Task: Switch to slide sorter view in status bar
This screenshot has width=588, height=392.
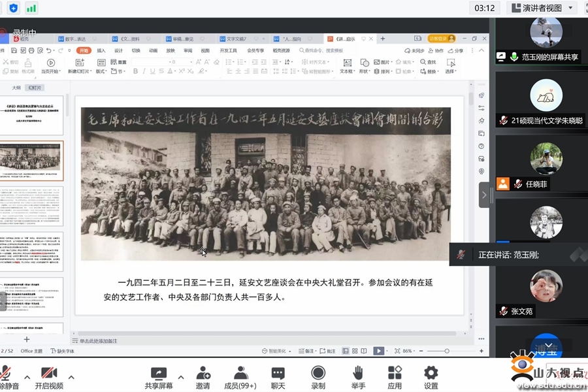Action: (355, 351)
